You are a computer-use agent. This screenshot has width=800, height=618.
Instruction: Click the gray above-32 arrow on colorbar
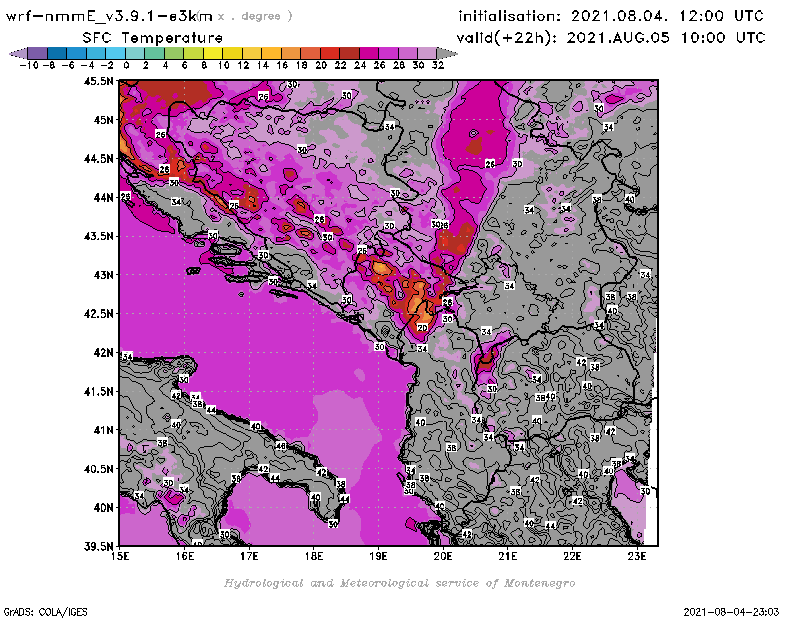pyautogui.click(x=447, y=53)
